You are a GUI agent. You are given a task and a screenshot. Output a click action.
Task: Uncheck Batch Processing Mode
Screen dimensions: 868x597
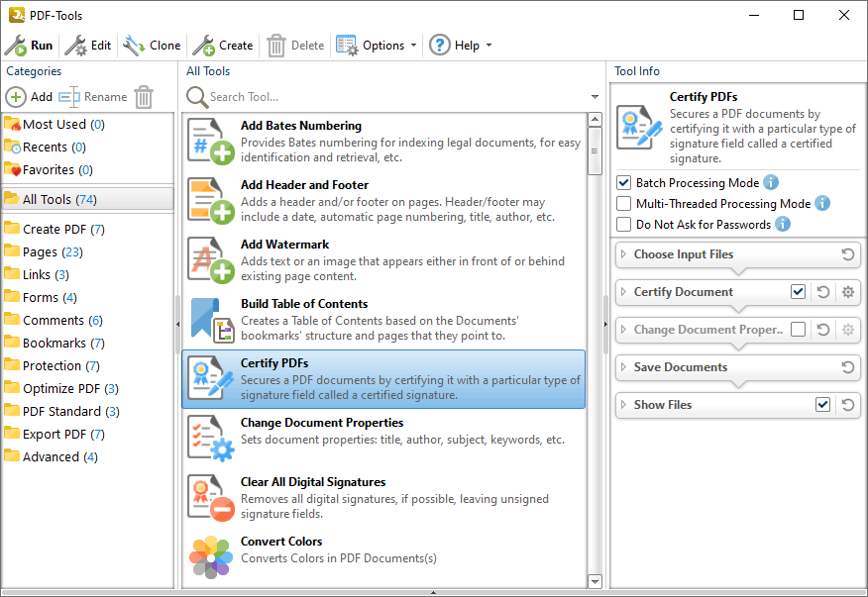[623, 182]
